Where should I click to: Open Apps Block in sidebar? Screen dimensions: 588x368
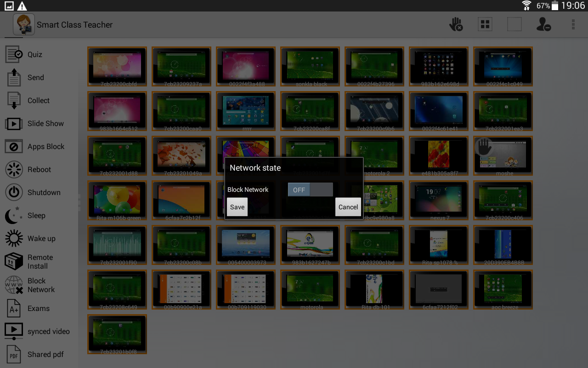[x=46, y=146]
